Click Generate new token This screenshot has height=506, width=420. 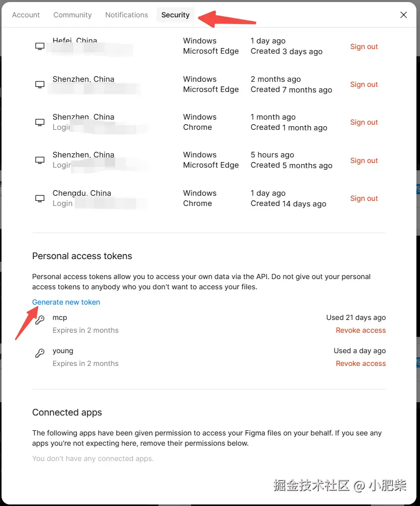66,302
